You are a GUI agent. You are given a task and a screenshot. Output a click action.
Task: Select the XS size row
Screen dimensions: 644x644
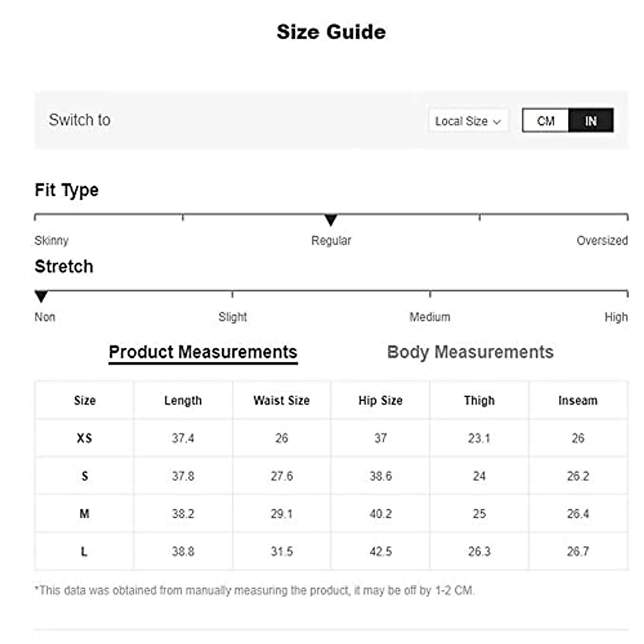pyautogui.click(x=84, y=438)
